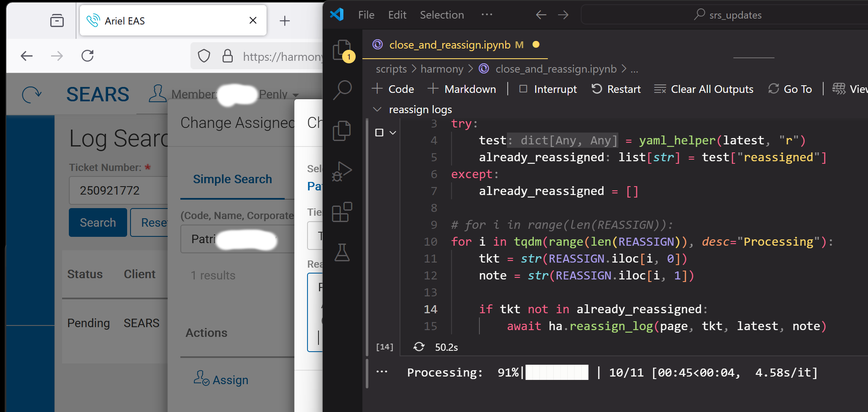Click the Ticket Number input field

[x=118, y=190]
